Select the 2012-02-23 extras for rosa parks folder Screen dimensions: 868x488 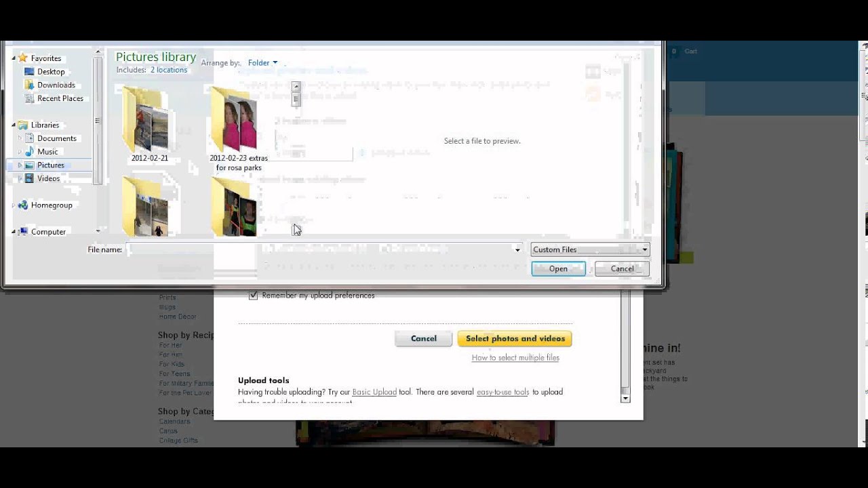coord(238,129)
